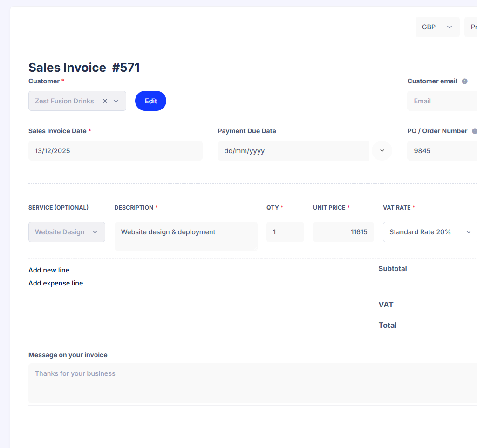Screen dimensions: 477x448
Task: Click Add new line
Action: pos(48,270)
